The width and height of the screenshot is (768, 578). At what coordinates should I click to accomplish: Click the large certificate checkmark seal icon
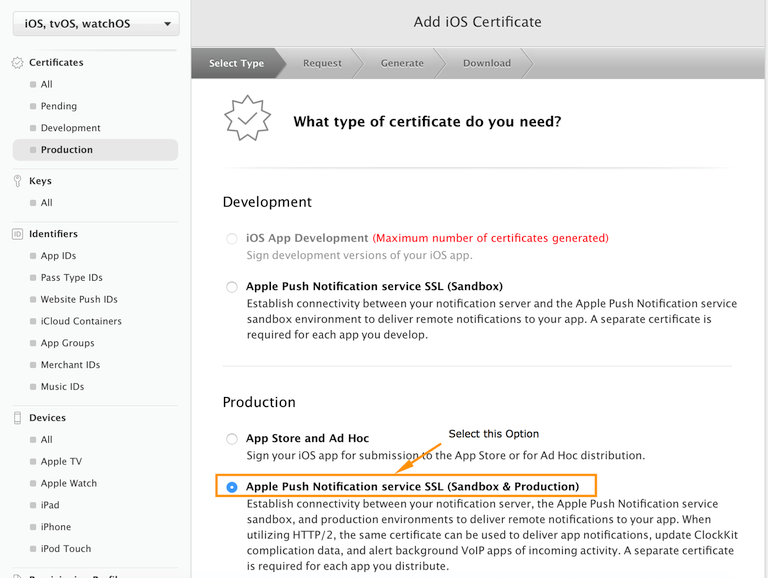point(247,118)
